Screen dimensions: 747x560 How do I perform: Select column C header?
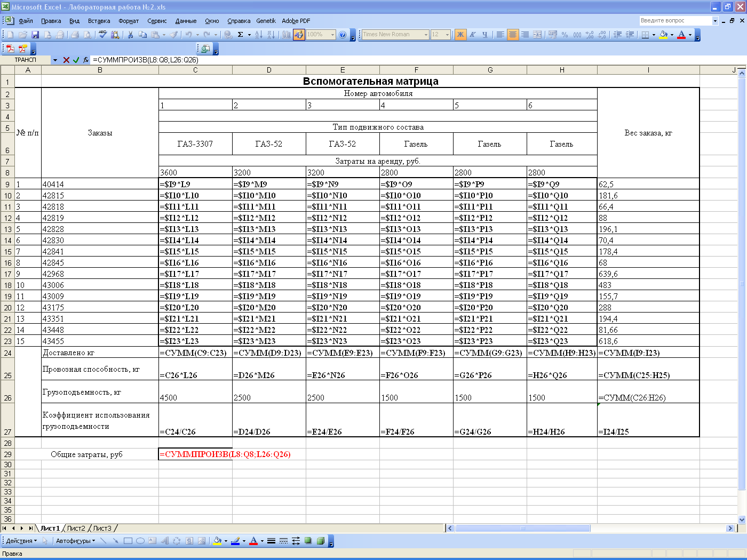(x=195, y=70)
